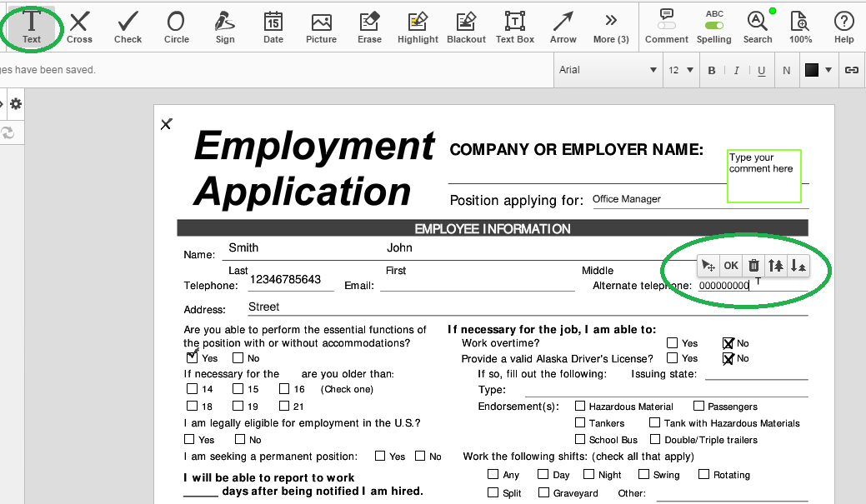Click the Street address text
Screen dimensions: 866x504
263,307
